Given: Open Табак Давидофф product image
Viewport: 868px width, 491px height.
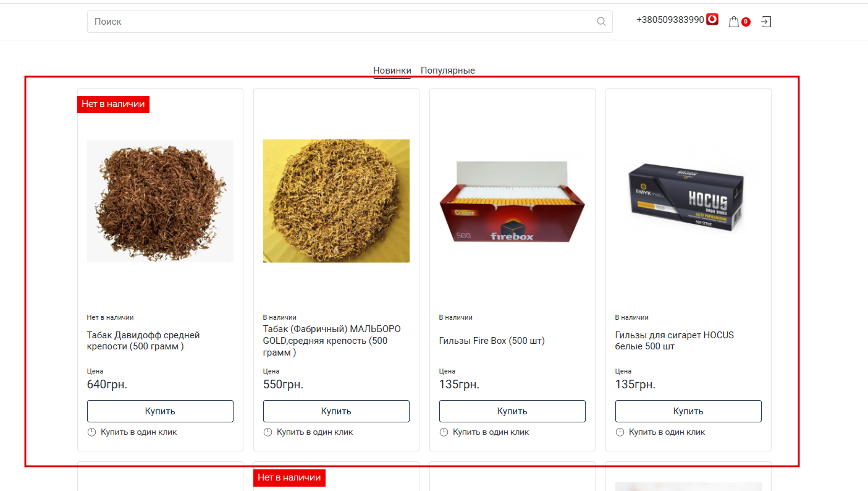Looking at the screenshot, I should point(160,201).
